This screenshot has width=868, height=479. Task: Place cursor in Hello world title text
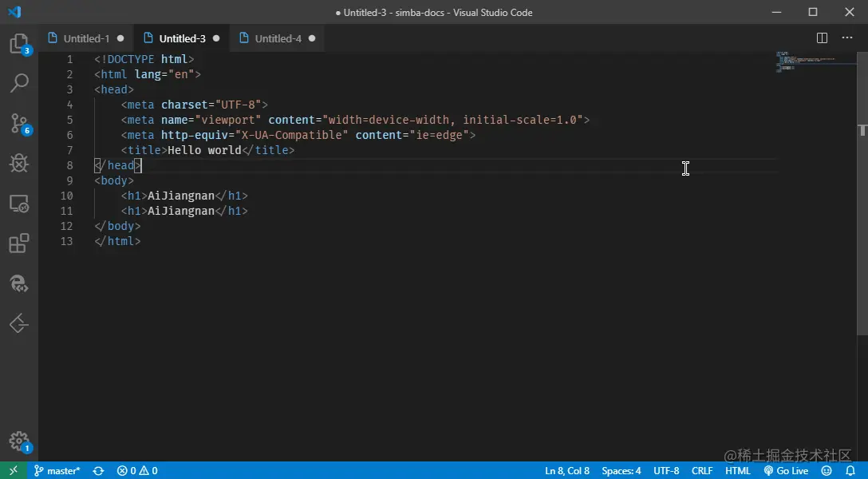pyautogui.click(x=204, y=150)
